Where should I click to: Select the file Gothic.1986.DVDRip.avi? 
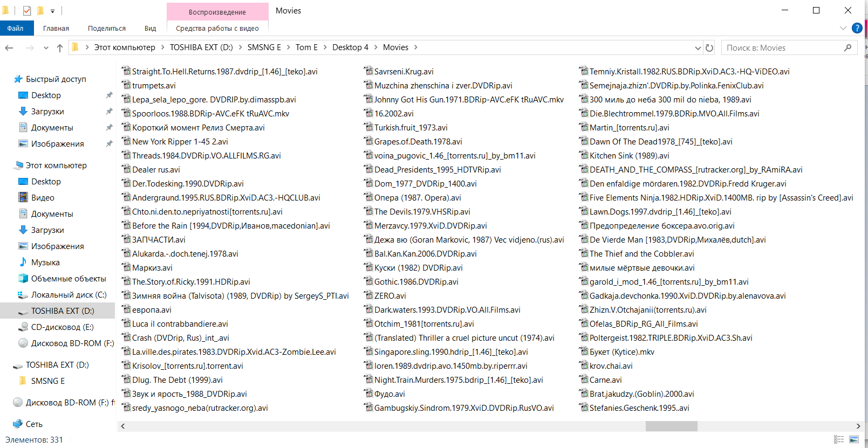(x=416, y=281)
